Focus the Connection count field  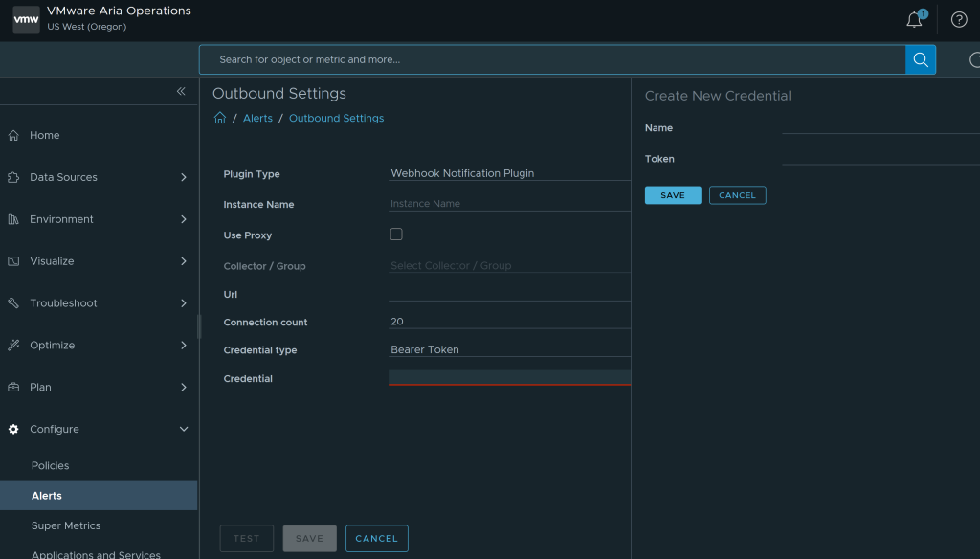[x=509, y=322]
